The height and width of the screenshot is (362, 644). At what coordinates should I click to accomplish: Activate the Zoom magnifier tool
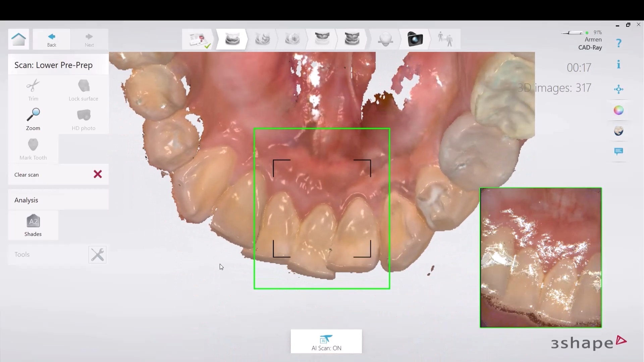33,119
